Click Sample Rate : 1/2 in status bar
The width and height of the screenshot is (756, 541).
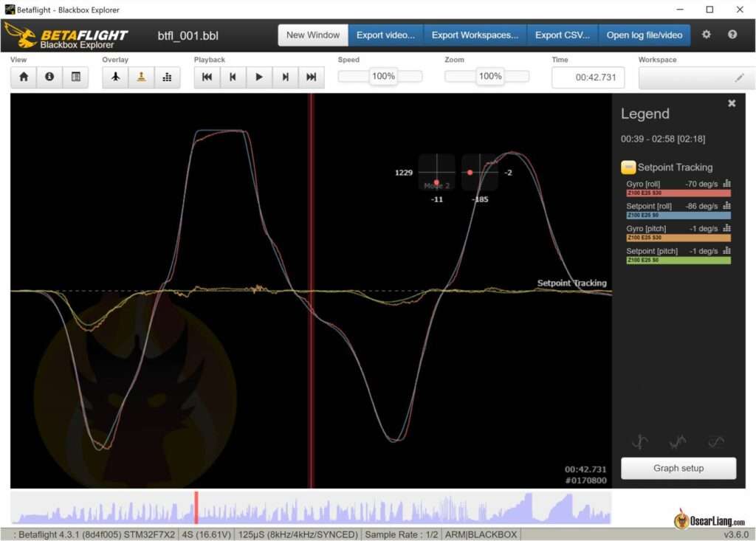pyautogui.click(x=402, y=534)
